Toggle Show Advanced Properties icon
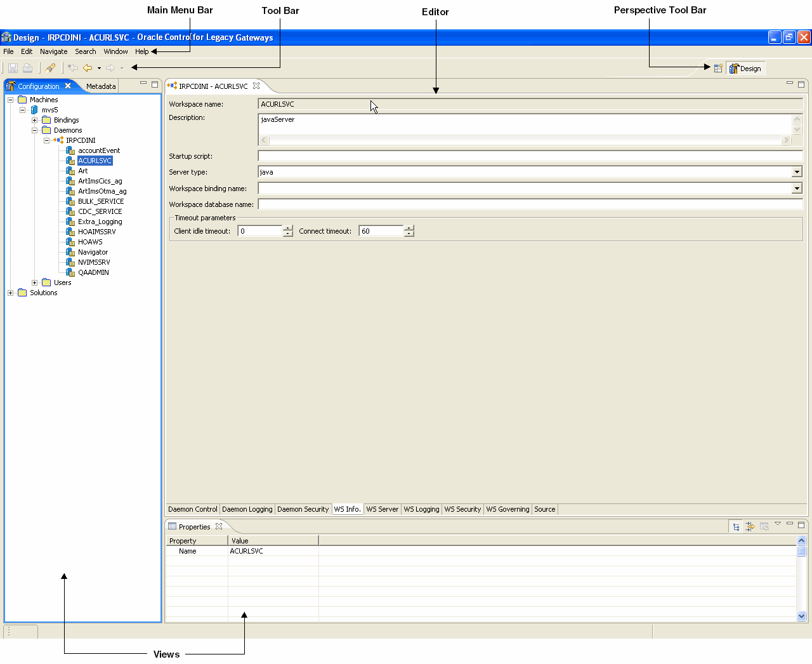This screenshot has width=812, height=664. click(750, 526)
